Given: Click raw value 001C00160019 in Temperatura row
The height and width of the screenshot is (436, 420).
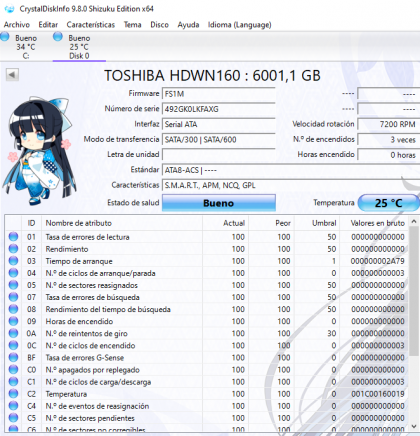Looking at the screenshot, I should pyautogui.click(x=377, y=394).
